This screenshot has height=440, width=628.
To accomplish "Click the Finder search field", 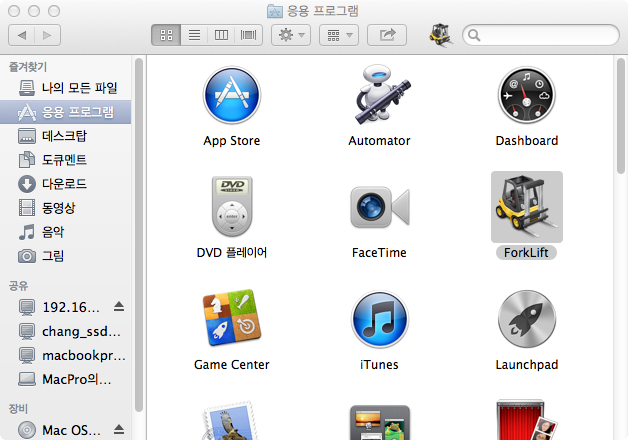I will point(541,35).
